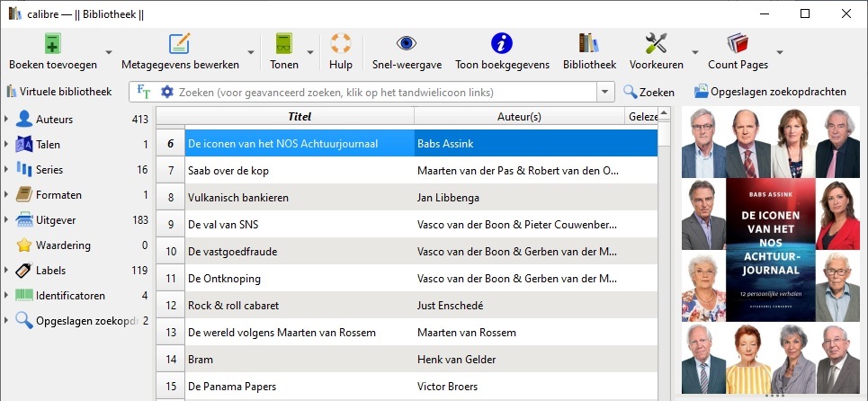Viewport: 868px width, 401px height.
Task: Click the Zoeken button
Action: 649,92
